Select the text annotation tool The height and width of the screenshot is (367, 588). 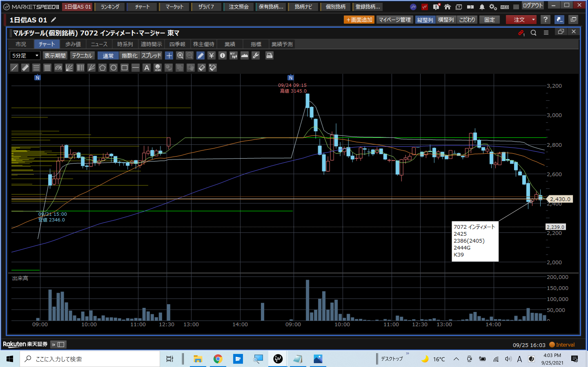[x=147, y=68]
